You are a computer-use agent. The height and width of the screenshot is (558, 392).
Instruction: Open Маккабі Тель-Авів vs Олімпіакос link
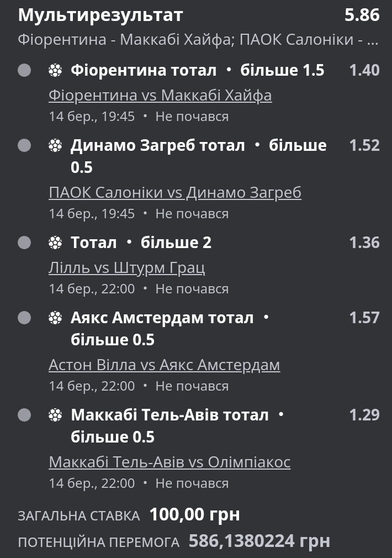point(169,462)
